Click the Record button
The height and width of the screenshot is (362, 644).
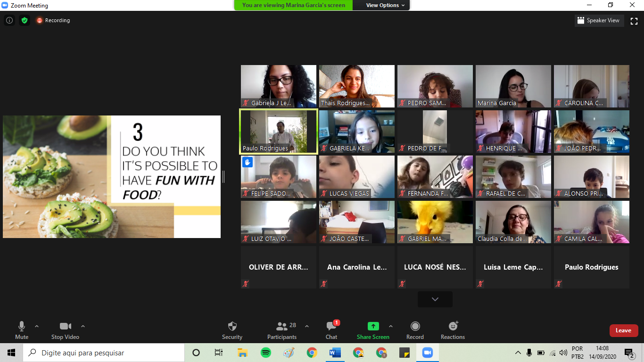(x=415, y=330)
